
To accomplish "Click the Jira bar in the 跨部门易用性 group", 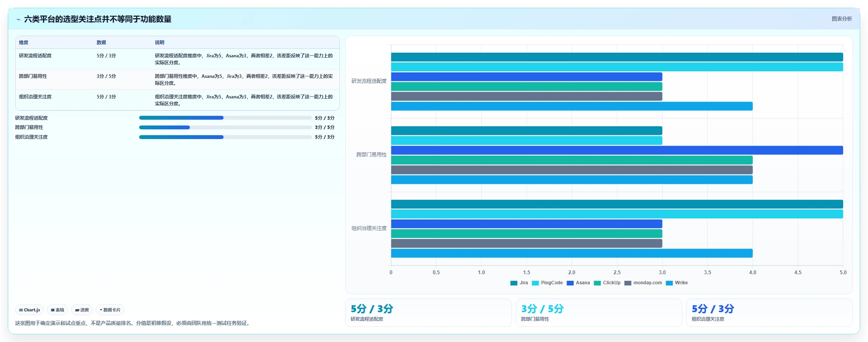I will [x=527, y=131].
